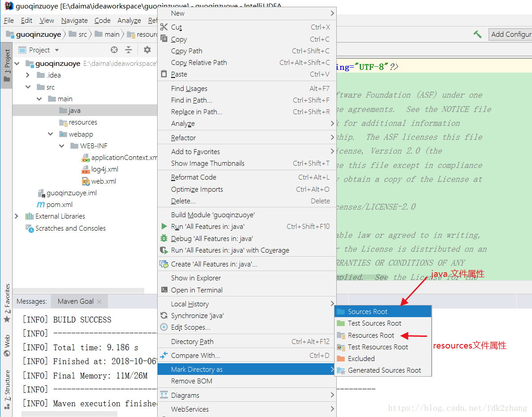This screenshot has height=417, width=532.
Task: Open the Project view dropdown
Action: (57, 50)
